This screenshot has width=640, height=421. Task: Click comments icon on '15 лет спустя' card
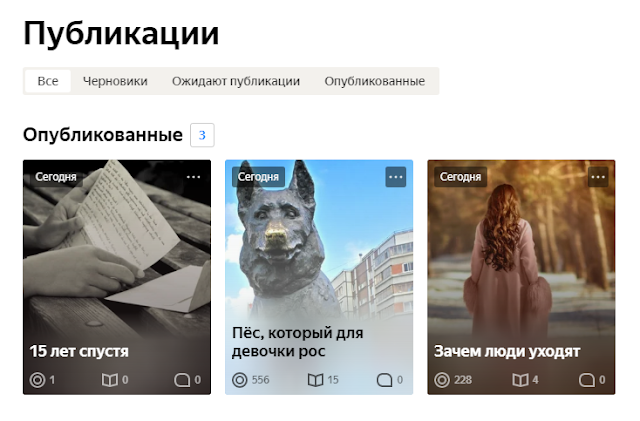182,380
